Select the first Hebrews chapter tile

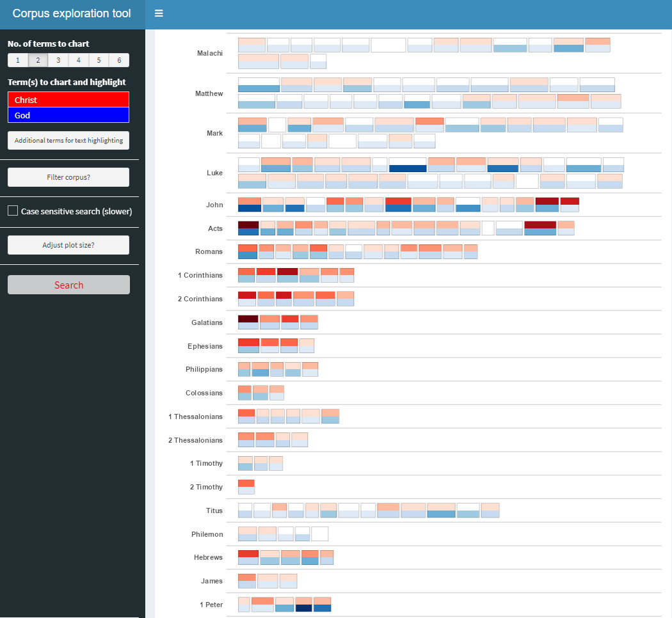pyautogui.click(x=248, y=557)
